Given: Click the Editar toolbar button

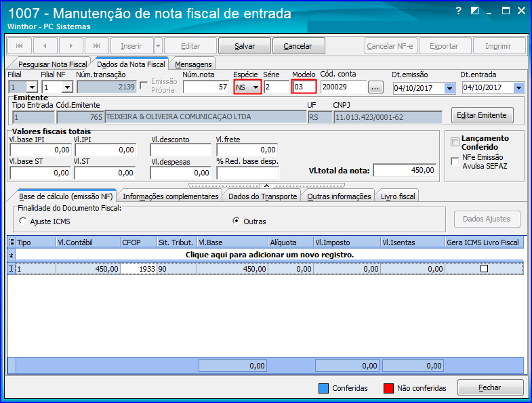Looking at the screenshot, I should tap(190, 46).
